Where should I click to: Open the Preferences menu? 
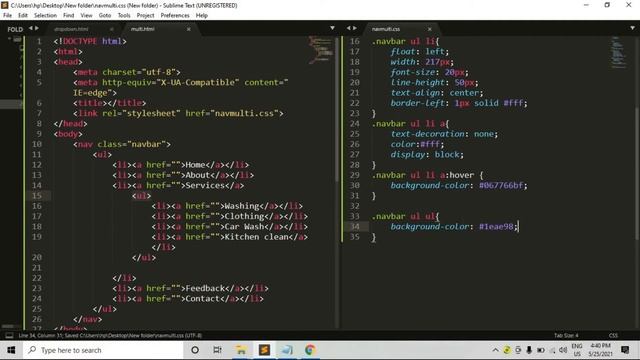[175, 16]
